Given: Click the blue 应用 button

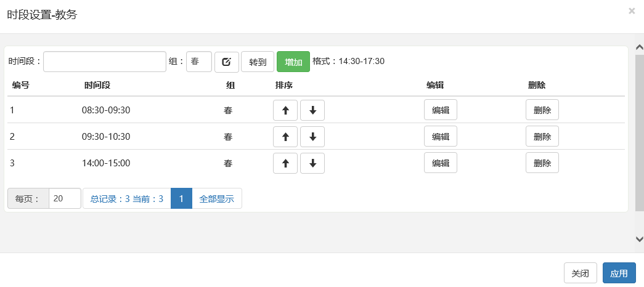Looking at the screenshot, I should [619, 273].
